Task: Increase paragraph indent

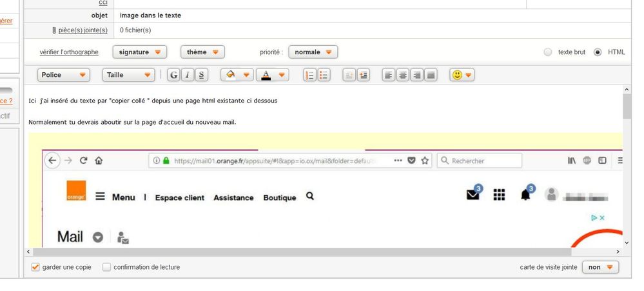Action: click(364, 75)
